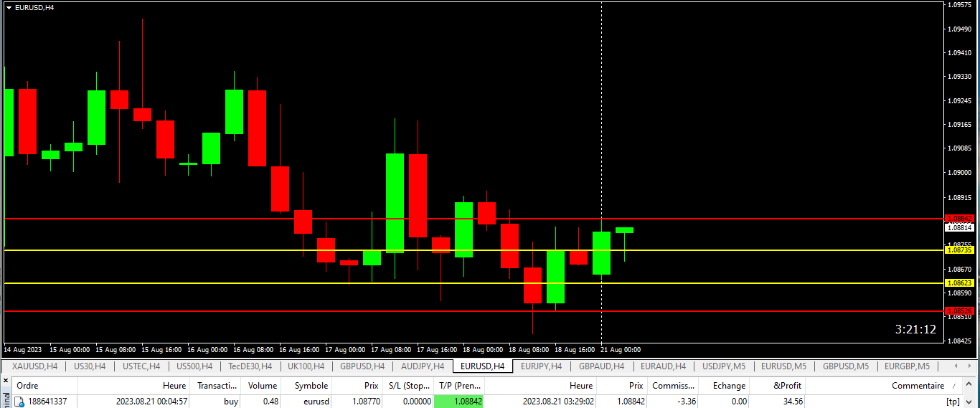Switch to the US30,H4 chart tab

coord(90,366)
